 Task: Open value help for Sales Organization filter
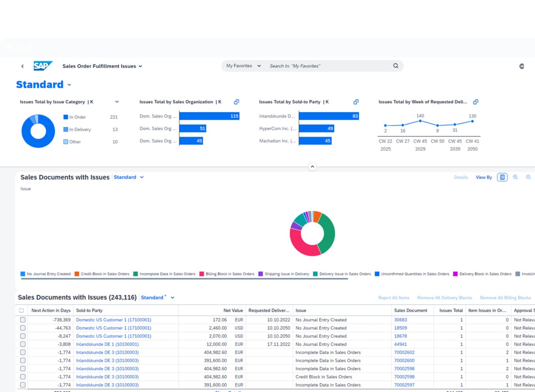pos(236,102)
